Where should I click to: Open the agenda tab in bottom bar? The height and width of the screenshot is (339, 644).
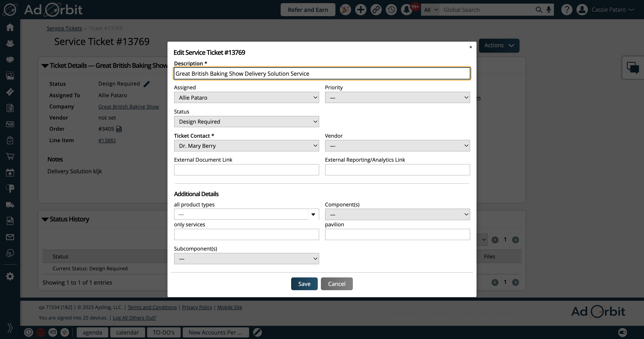[x=92, y=333]
